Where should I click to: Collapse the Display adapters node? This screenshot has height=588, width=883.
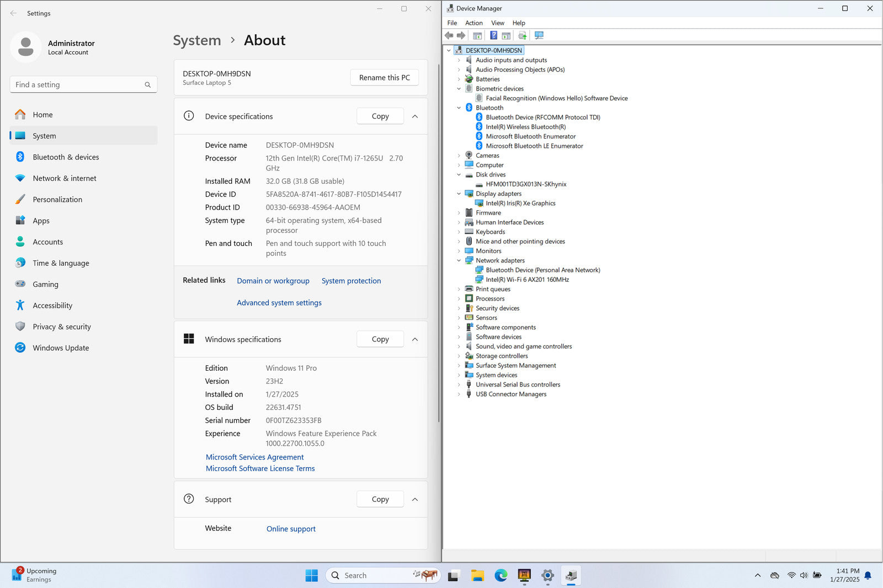click(459, 194)
